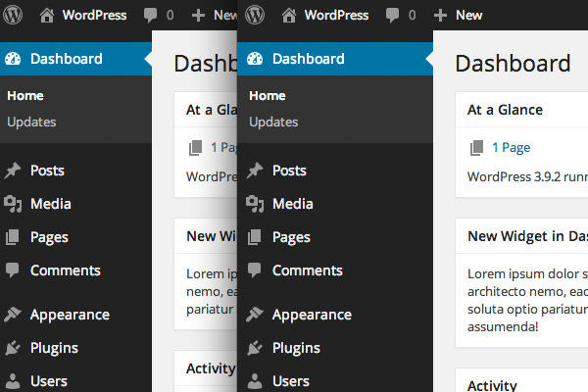Open Users person icon in right sidebar
This screenshot has height=392, width=588.
[x=254, y=381]
